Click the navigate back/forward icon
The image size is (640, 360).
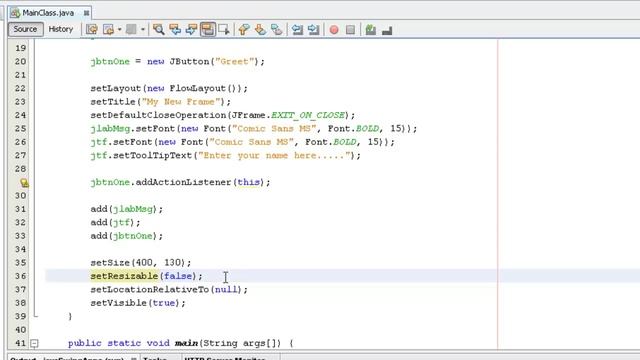click(x=109, y=29)
